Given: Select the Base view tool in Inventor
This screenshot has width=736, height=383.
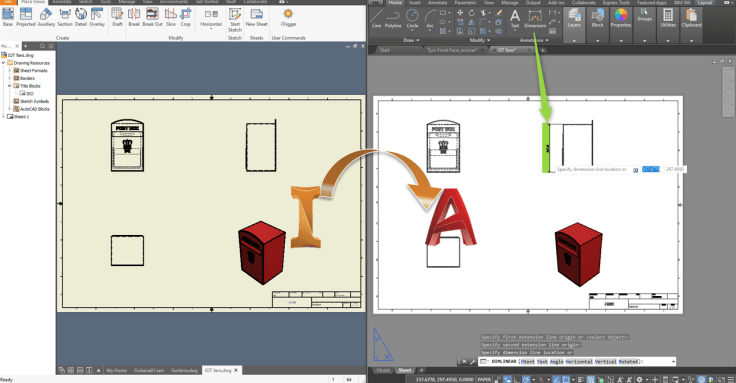Looking at the screenshot, I should (8, 17).
